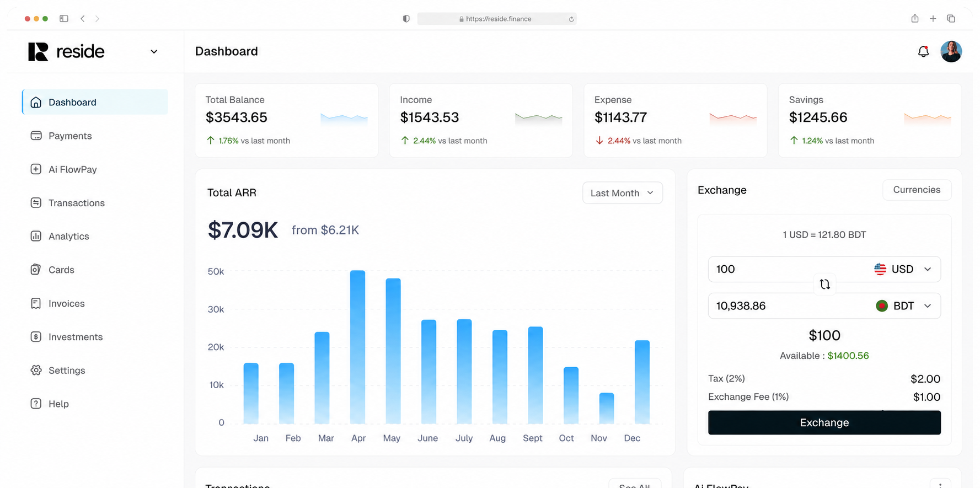Click the browser share icon
This screenshot has height=488, width=980.
pos(915,18)
